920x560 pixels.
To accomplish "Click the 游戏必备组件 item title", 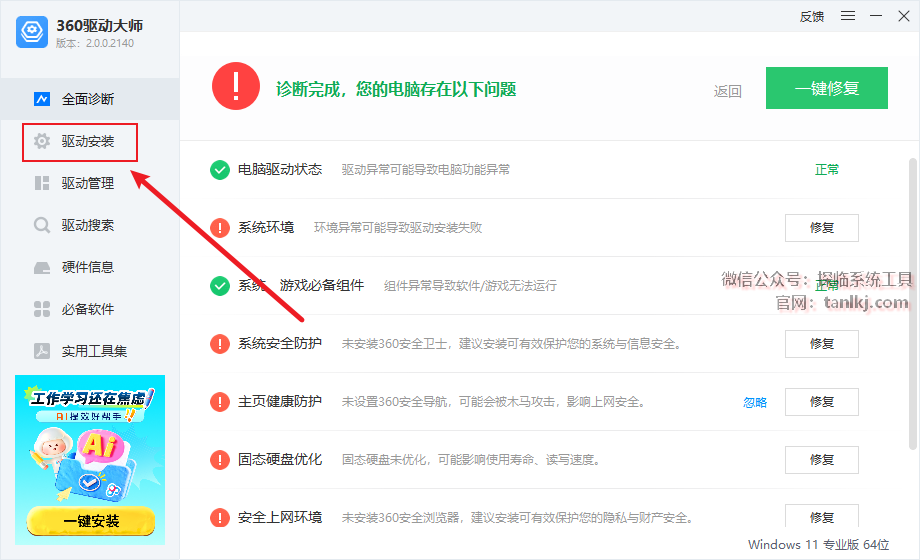I will (x=322, y=285).
